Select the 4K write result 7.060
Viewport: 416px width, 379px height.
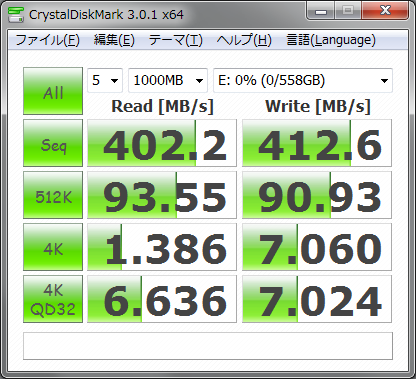tap(317, 247)
